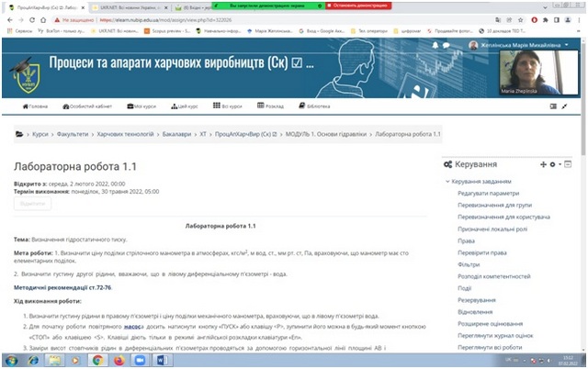Image resolution: width=588 pixels, height=369 pixels.
Task: Open Chrome extensions puzzle icon
Action: [x=546, y=20]
